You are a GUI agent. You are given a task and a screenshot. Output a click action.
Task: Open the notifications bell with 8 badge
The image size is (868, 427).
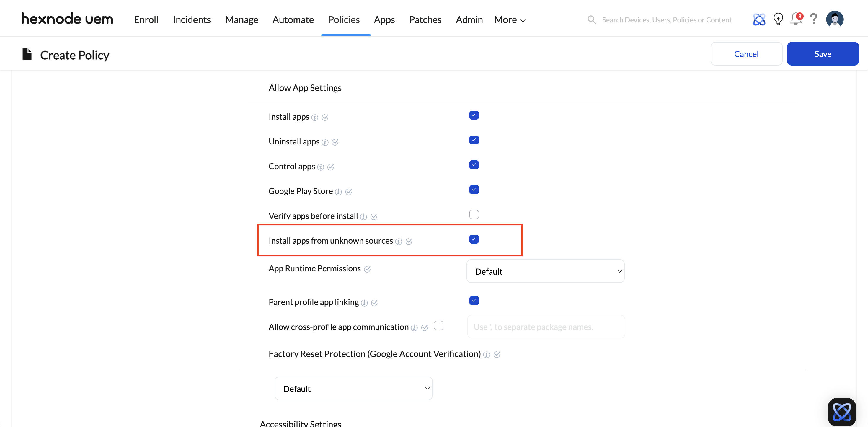[x=797, y=19]
